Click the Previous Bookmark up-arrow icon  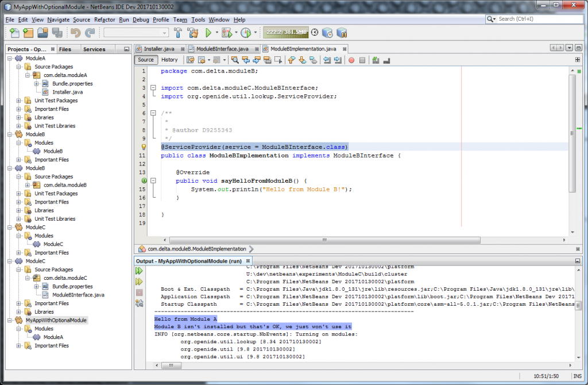pyautogui.click(x=291, y=60)
